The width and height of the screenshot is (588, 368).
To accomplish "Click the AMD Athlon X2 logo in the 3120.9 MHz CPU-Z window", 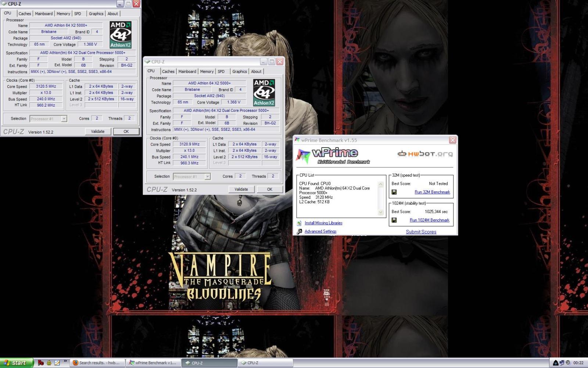I will (x=264, y=93).
